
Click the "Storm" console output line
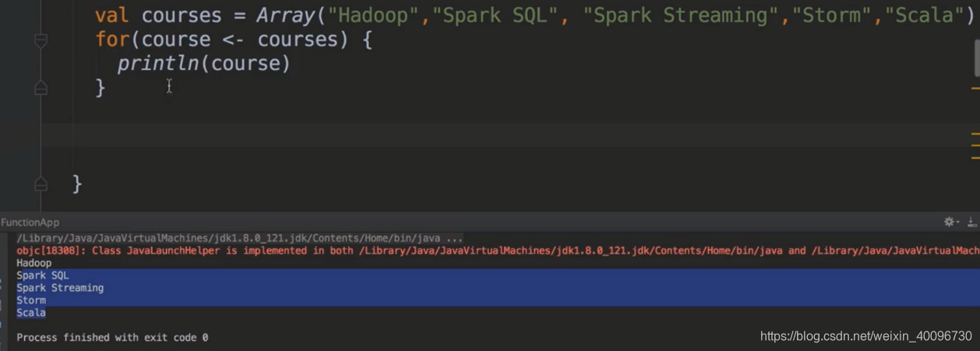tap(31, 300)
